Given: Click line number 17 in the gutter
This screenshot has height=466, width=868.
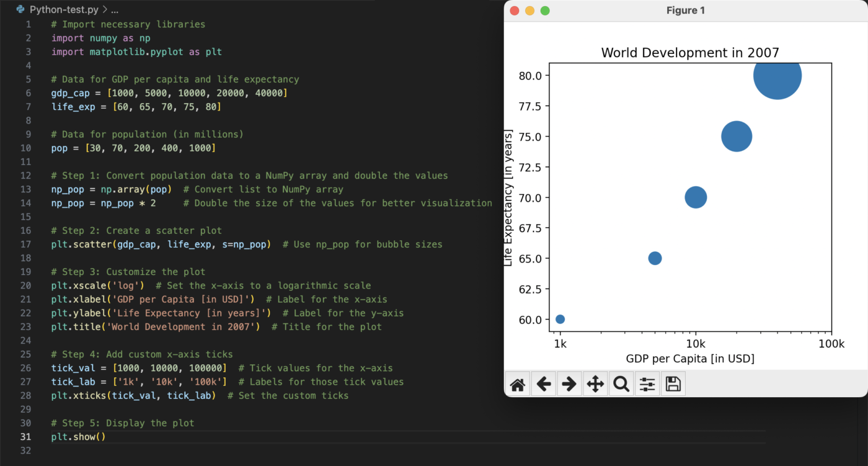Looking at the screenshot, I should pos(25,244).
